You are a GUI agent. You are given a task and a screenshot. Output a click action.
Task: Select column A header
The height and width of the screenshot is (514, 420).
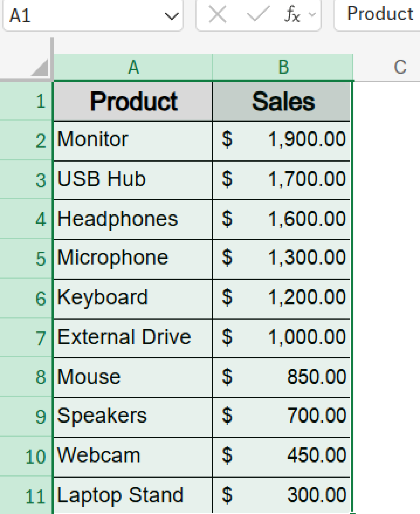(x=133, y=67)
